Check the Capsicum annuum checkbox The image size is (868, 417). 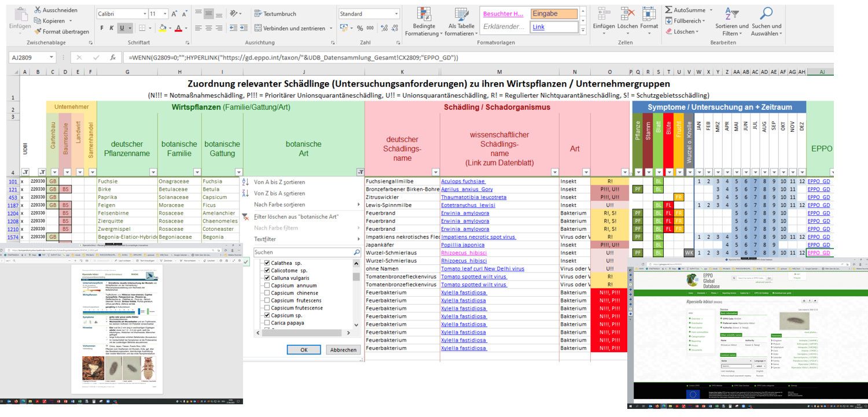[x=267, y=285]
